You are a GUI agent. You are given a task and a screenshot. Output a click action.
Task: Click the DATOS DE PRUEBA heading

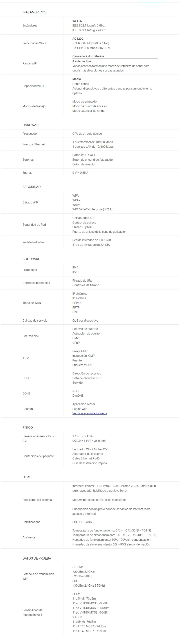pos(37,558)
